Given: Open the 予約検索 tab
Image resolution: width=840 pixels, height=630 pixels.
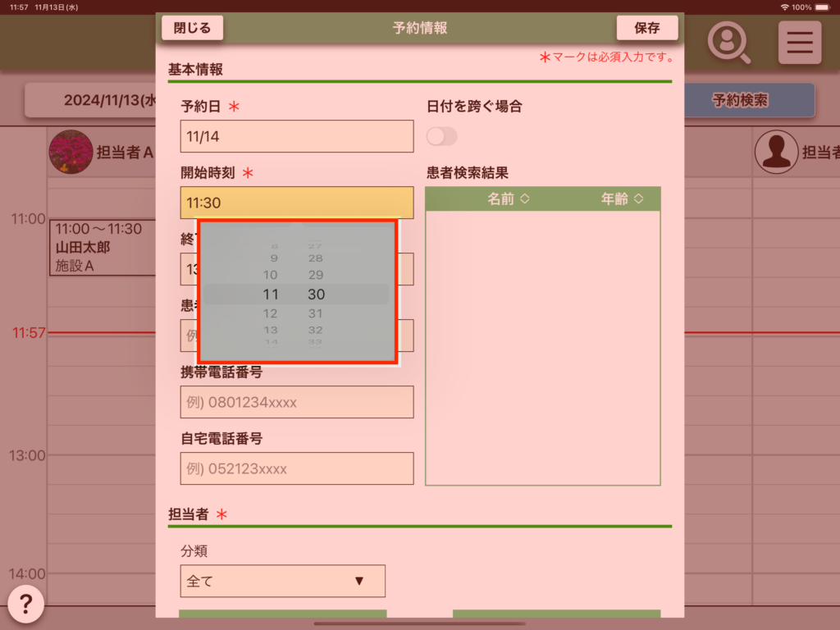Looking at the screenshot, I should coord(740,101).
